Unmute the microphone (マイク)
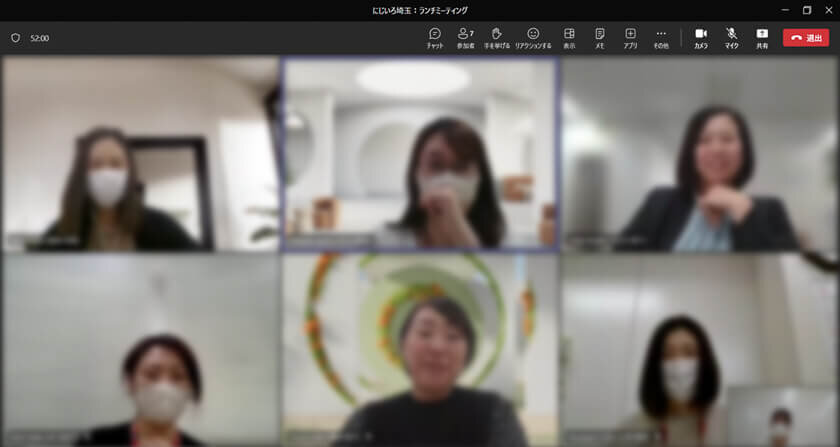The width and height of the screenshot is (840, 447). click(732, 38)
